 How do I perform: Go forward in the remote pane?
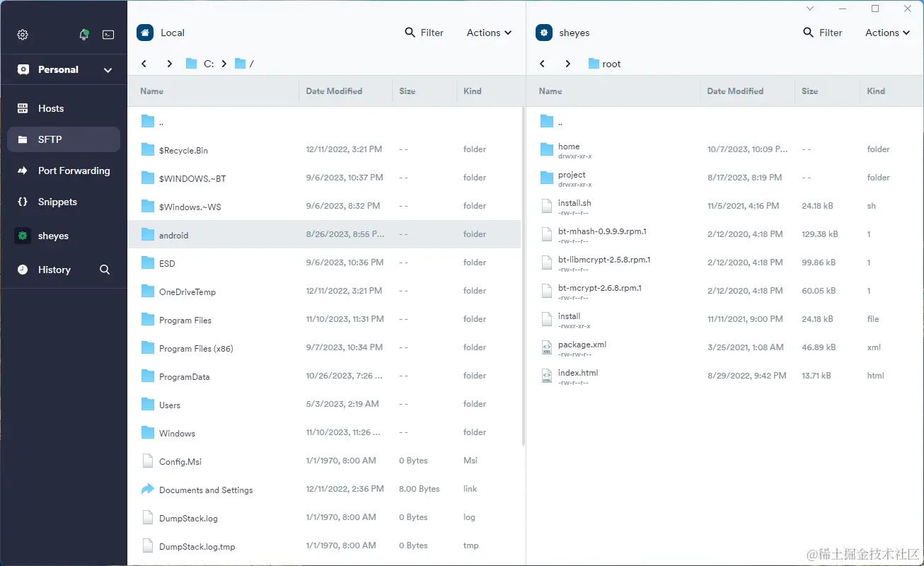pyautogui.click(x=567, y=64)
